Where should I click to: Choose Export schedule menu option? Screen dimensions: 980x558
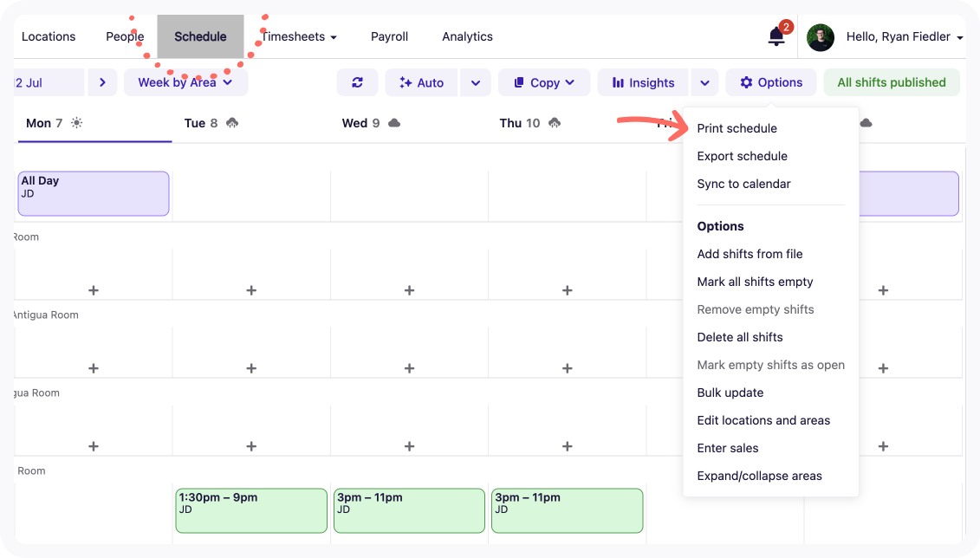(x=742, y=156)
